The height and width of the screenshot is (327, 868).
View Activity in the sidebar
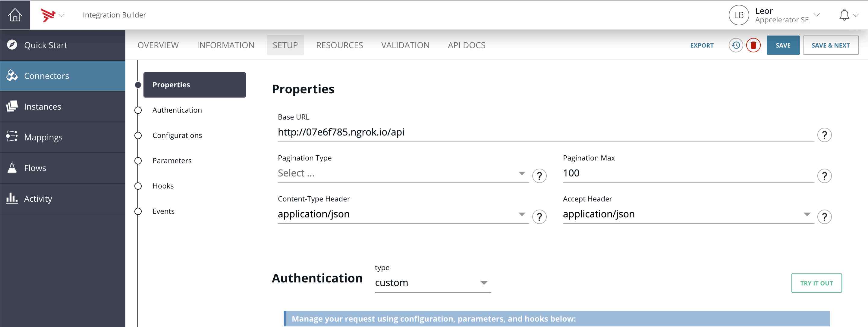pos(63,198)
